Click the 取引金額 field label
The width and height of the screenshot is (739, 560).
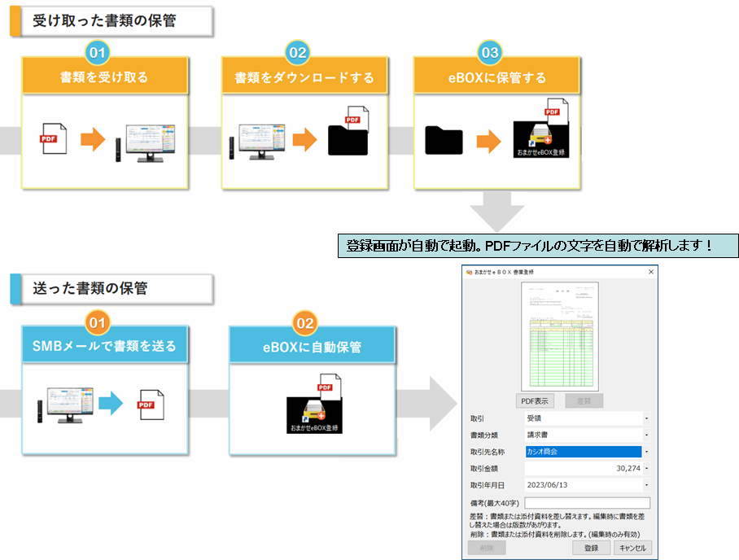click(x=484, y=469)
